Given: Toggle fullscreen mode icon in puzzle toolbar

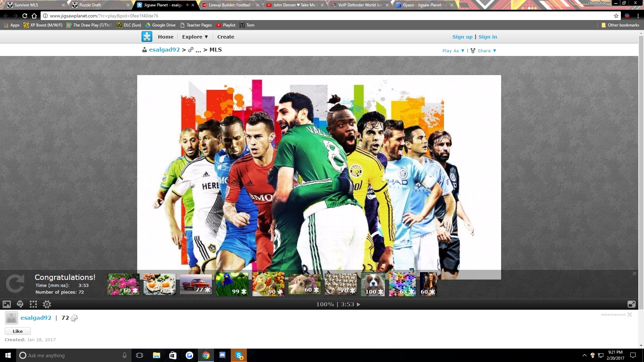Looking at the screenshot, I should 631,304.
